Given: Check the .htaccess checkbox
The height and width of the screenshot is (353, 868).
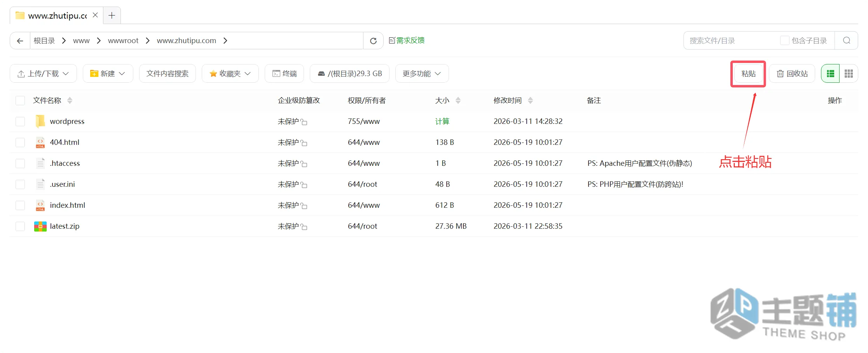Looking at the screenshot, I should 20,163.
